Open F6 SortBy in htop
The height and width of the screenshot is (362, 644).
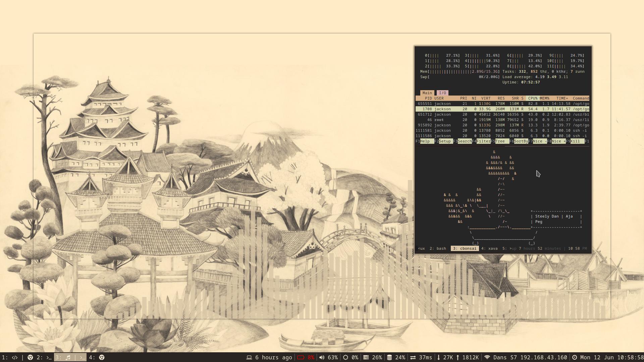pyautogui.click(x=521, y=141)
